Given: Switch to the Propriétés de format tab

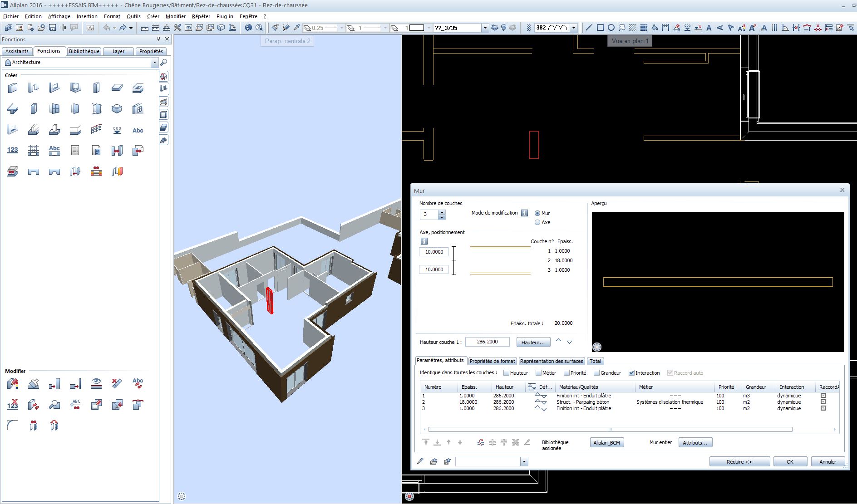Looking at the screenshot, I should pyautogui.click(x=492, y=361).
